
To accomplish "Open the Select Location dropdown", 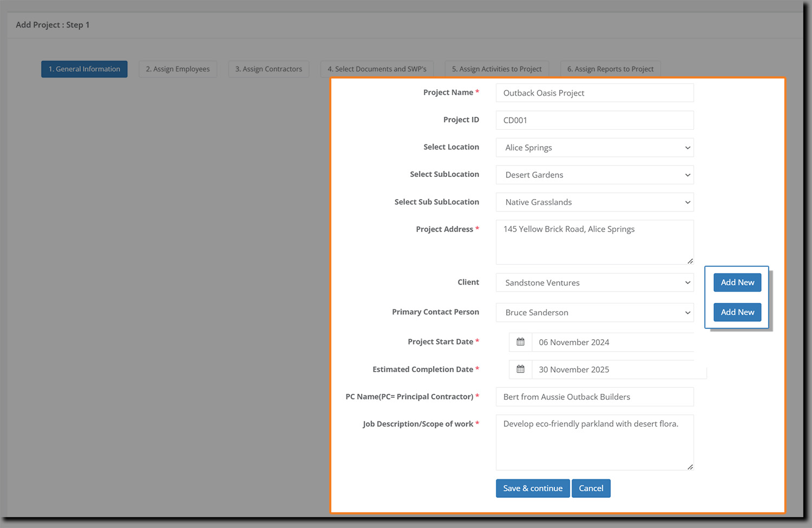I will coord(594,148).
